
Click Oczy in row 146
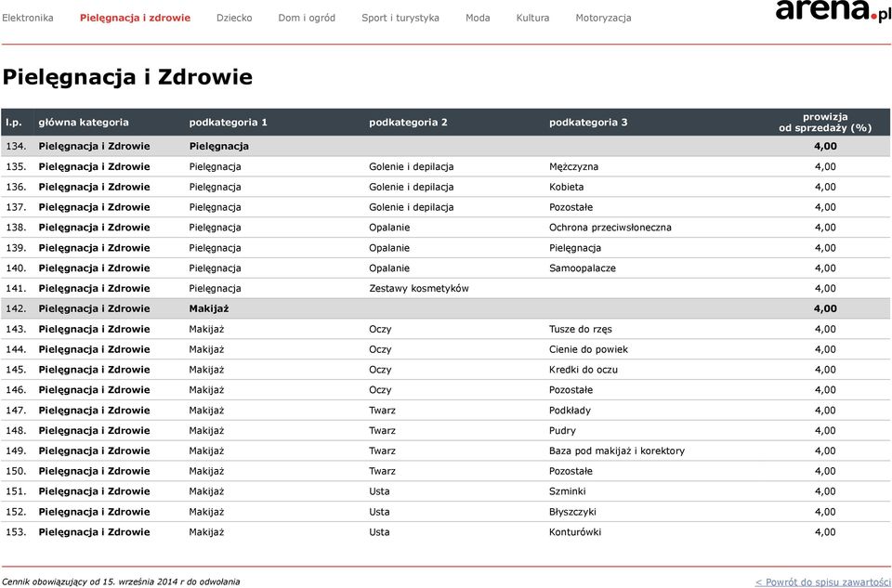(380, 390)
